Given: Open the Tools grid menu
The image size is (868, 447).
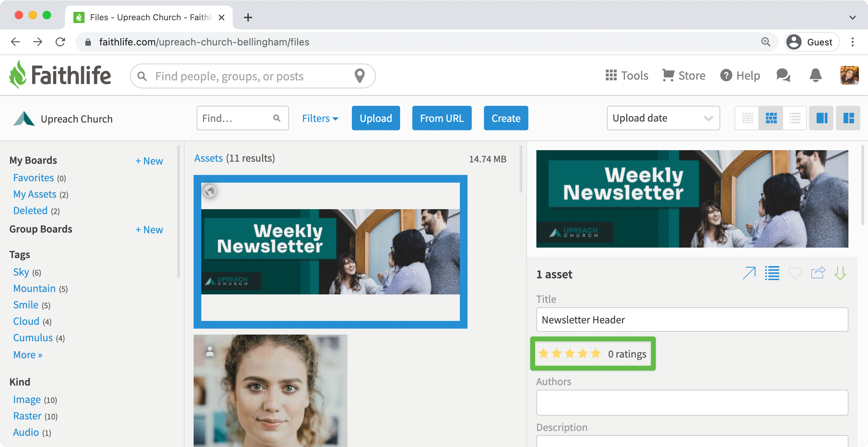Looking at the screenshot, I should click(627, 75).
